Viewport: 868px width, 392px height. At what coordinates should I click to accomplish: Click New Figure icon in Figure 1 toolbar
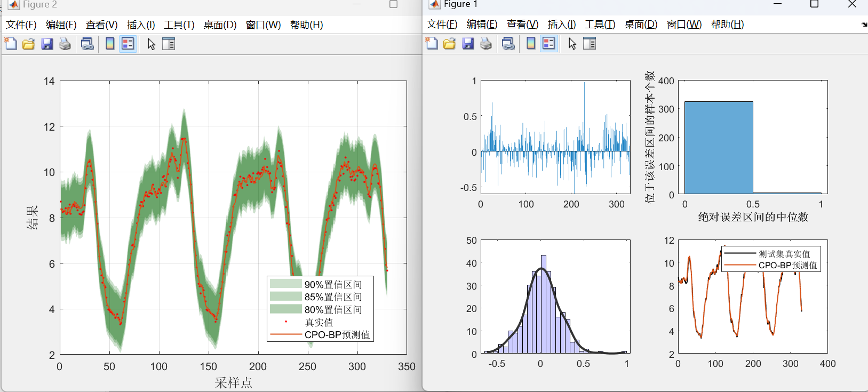pyautogui.click(x=432, y=43)
